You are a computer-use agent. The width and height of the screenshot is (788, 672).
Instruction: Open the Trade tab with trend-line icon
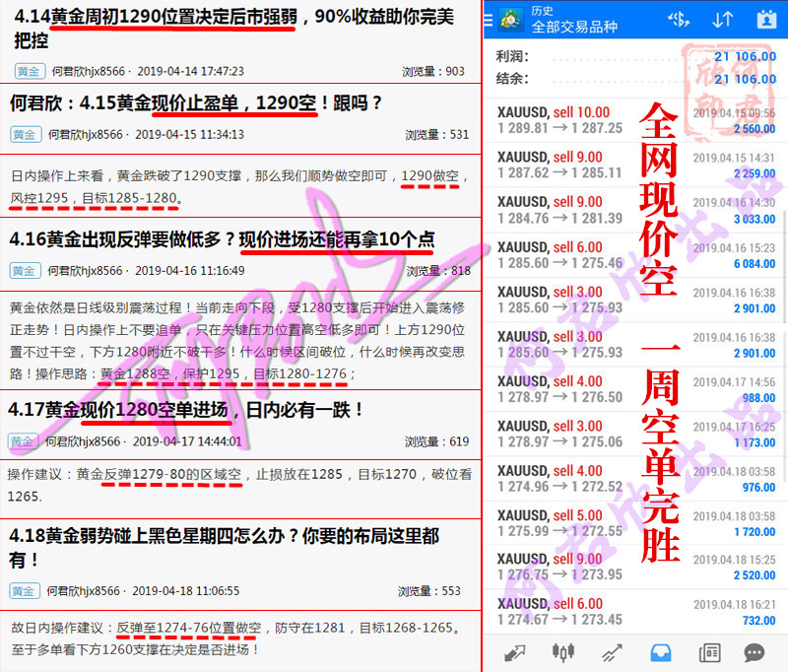(612, 651)
